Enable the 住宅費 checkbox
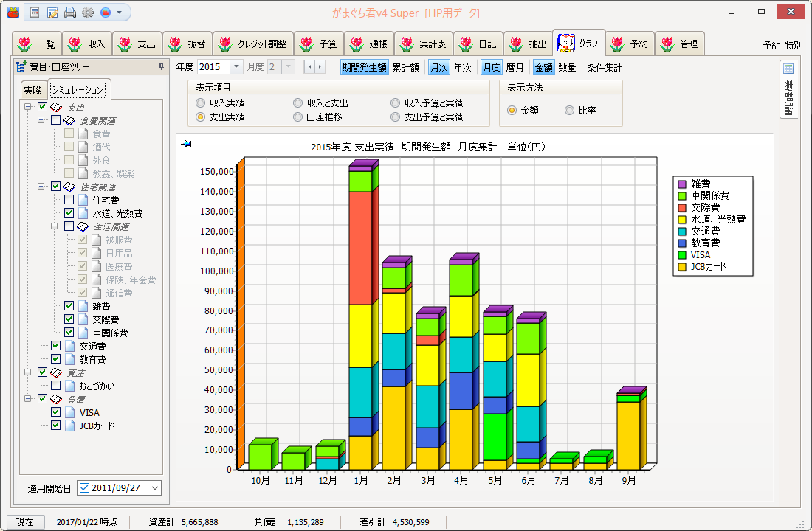This screenshot has width=812, height=531. pyautogui.click(x=69, y=200)
